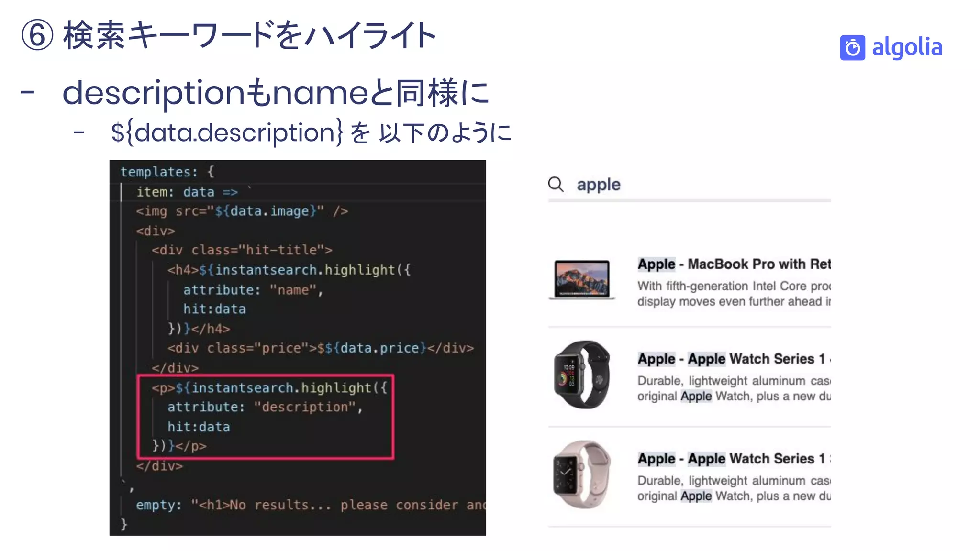Click the algolia wordmark text

907,48
